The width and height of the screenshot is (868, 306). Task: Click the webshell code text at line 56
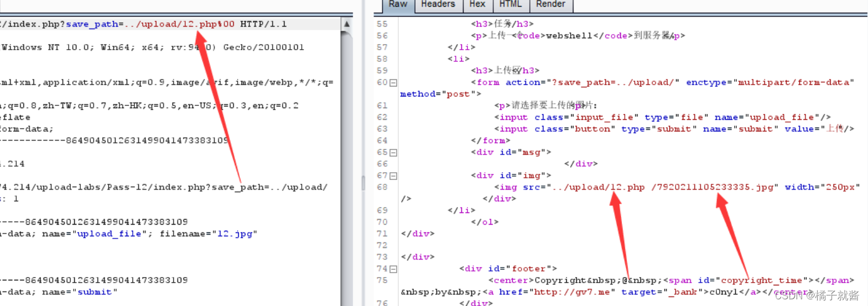point(568,36)
